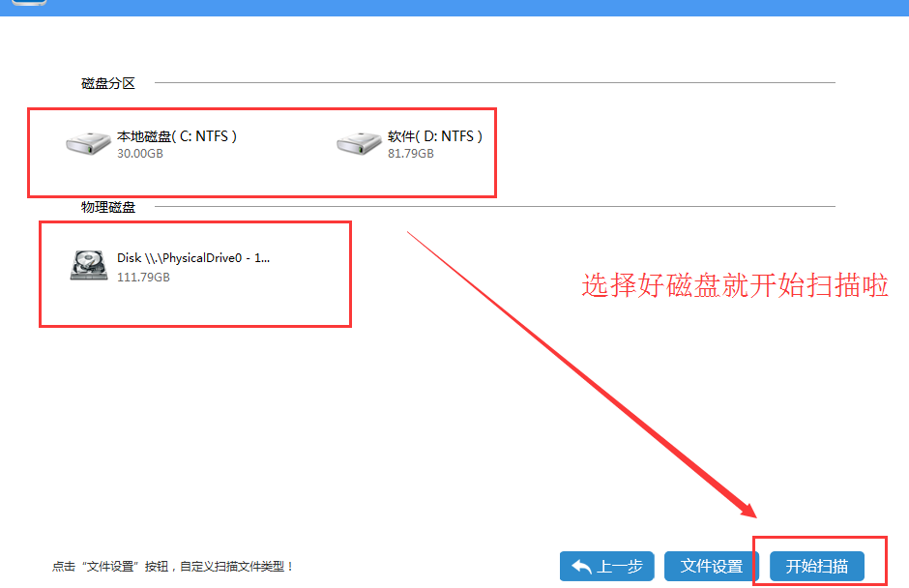Click the 本地磁盘( C: NTFS ) label
Screen dimensions: 909x588
[x=177, y=136]
